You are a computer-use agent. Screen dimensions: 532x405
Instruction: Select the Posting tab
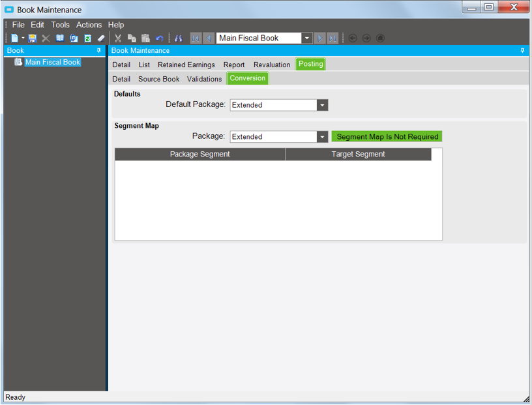pyautogui.click(x=311, y=64)
